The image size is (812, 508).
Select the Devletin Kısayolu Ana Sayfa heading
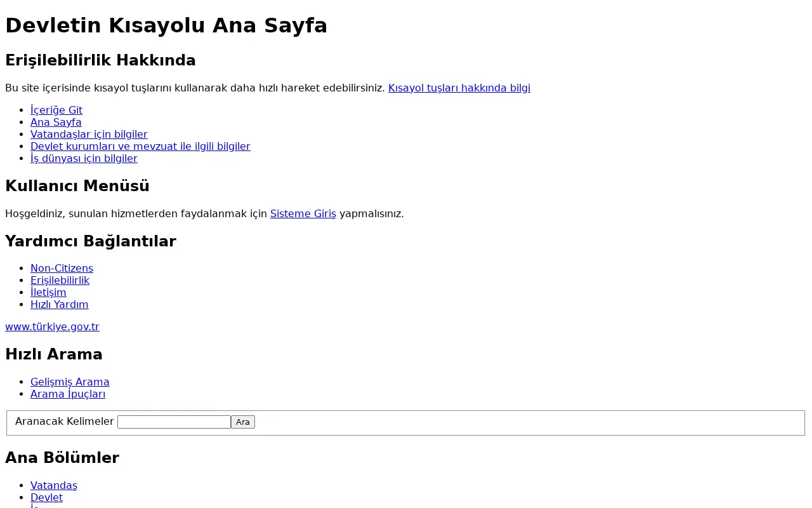[x=166, y=25]
